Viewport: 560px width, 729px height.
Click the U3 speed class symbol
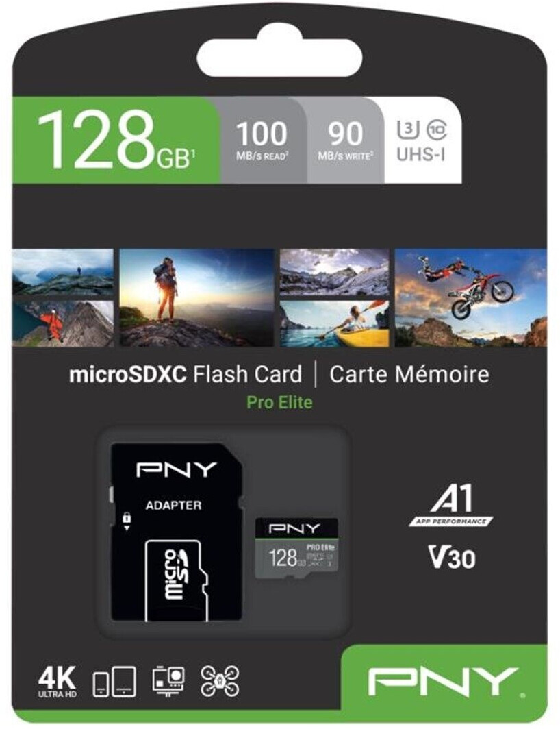click(x=408, y=129)
